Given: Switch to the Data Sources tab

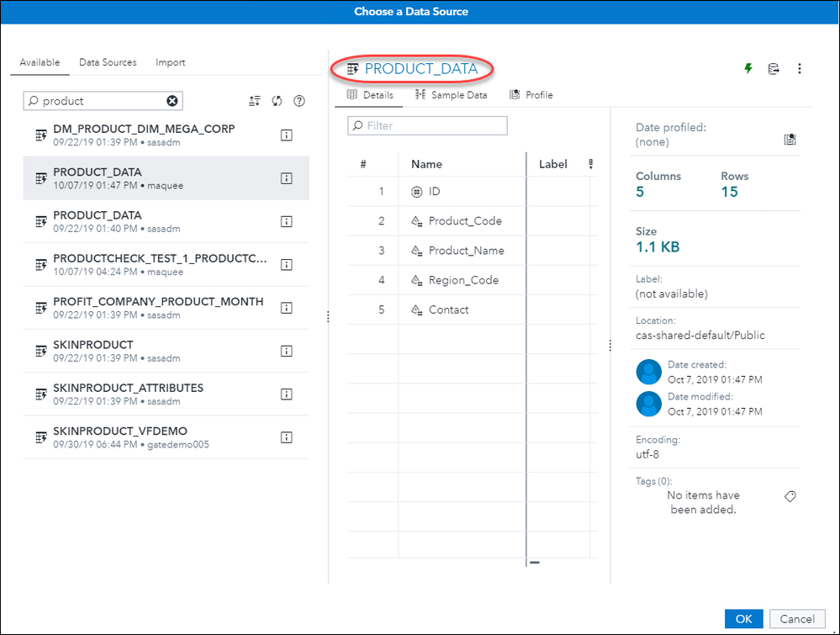Looking at the screenshot, I should [x=108, y=63].
